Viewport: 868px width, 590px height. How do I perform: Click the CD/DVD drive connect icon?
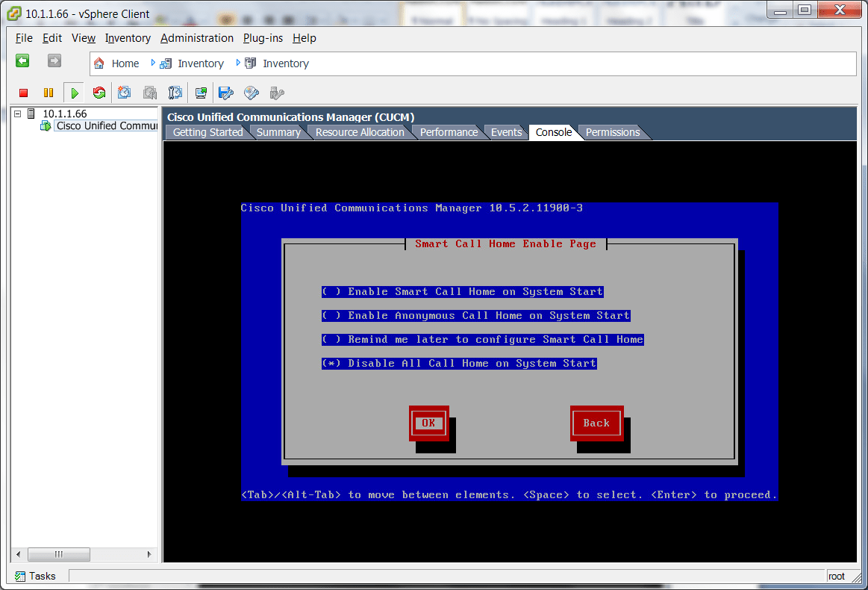(252, 93)
